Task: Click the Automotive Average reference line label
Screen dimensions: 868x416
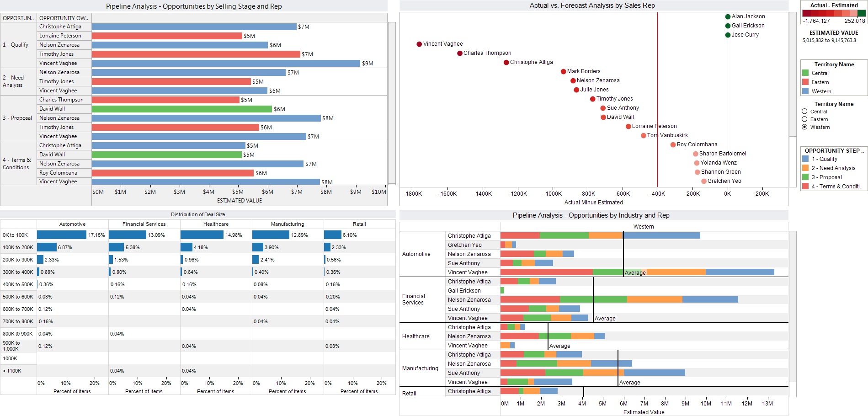Action: click(x=635, y=273)
